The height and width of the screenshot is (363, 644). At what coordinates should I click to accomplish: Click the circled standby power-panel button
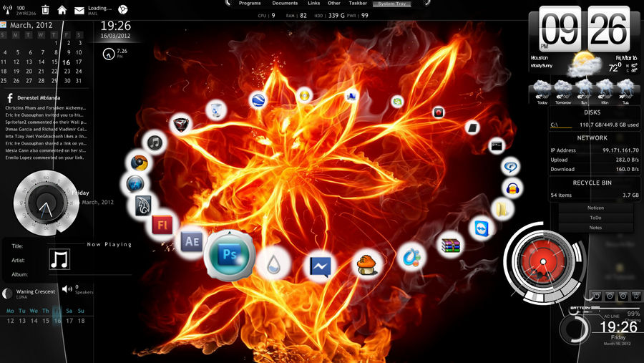click(623, 296)
